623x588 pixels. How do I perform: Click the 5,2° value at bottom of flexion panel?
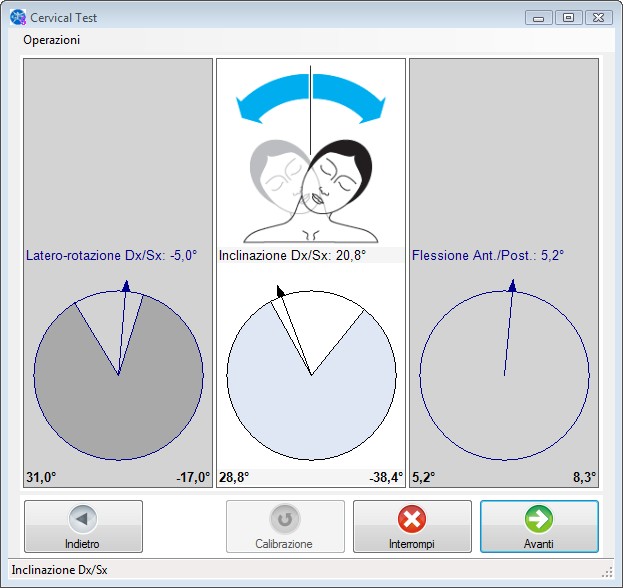pyautogui.click(x=424, y=477)
